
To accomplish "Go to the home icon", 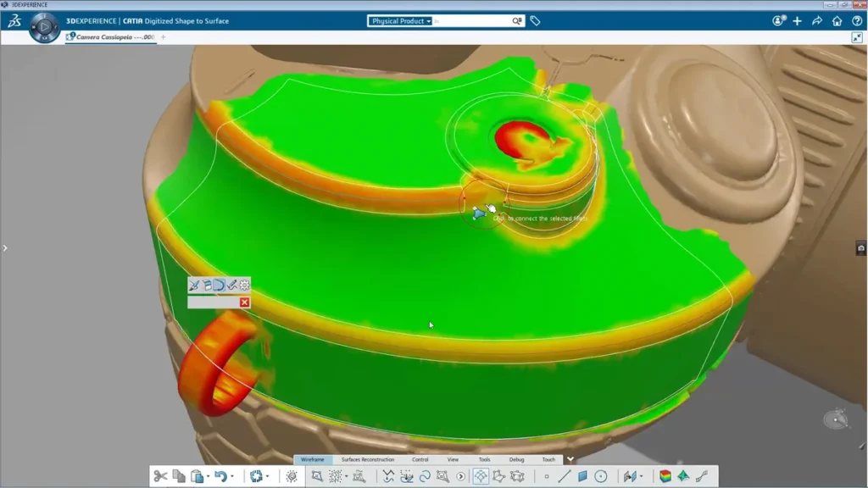I will [x=837, y=21].
